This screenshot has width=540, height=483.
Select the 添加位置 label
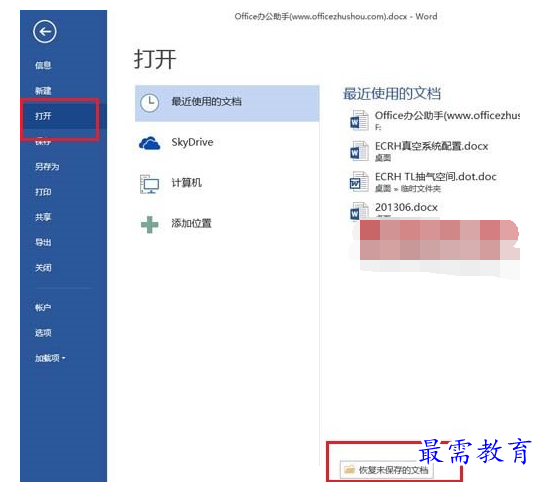pos(191,223)
